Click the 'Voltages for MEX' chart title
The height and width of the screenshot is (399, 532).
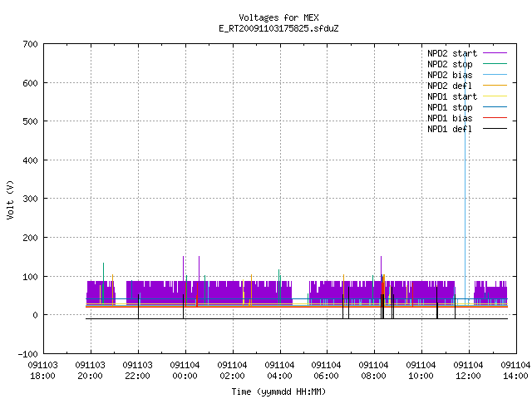(278, 17)
